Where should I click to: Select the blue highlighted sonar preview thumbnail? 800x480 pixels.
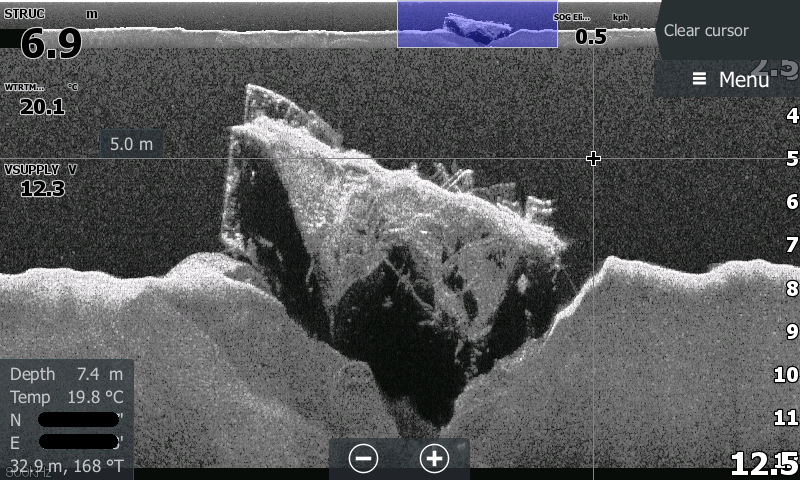tap(477, 25)
